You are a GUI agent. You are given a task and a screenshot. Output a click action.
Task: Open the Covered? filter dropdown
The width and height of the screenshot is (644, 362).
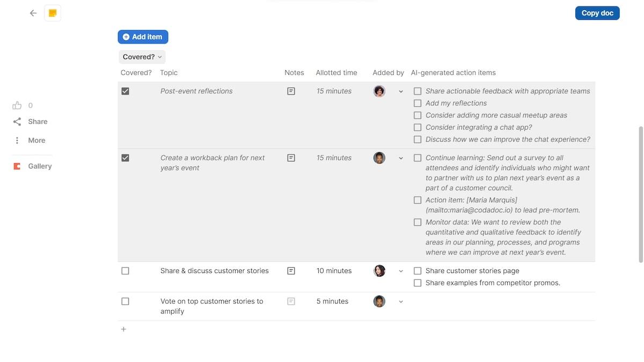(x=142, y=57)
